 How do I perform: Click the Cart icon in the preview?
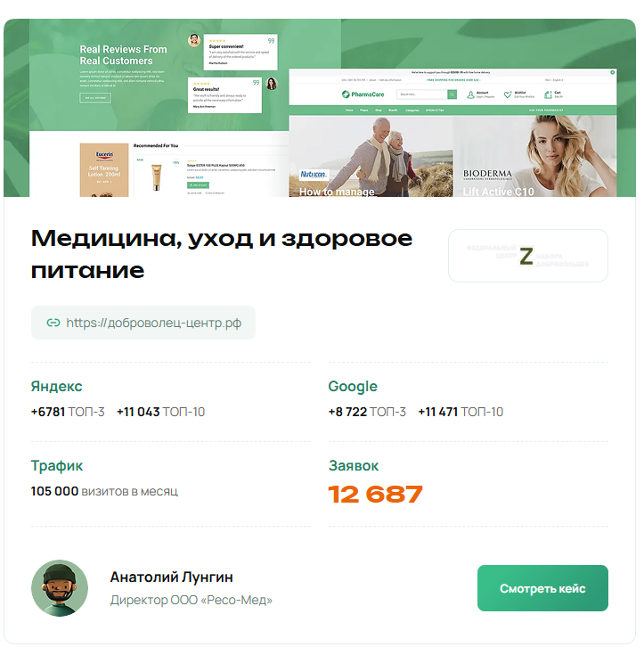click(x=548, y=94)
